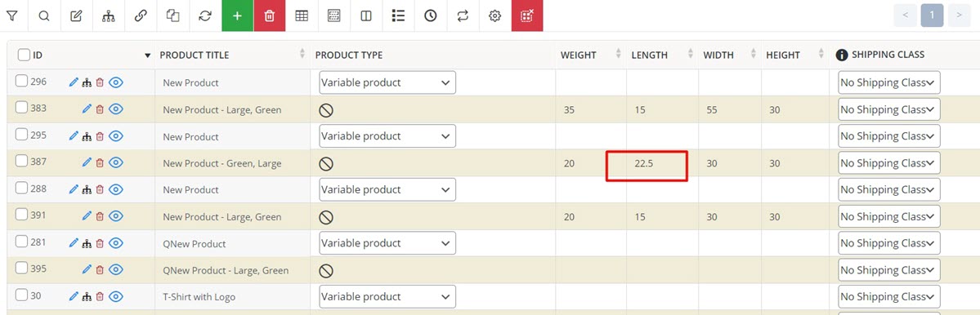Open the history clock icon
Viewport: 980px width, 315px height.
431,16
